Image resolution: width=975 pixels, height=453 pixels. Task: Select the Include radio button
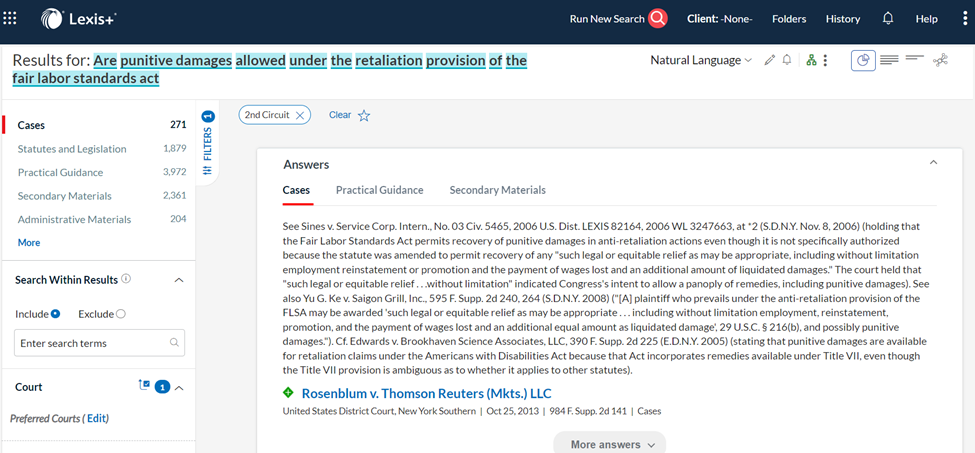(55, 314)
